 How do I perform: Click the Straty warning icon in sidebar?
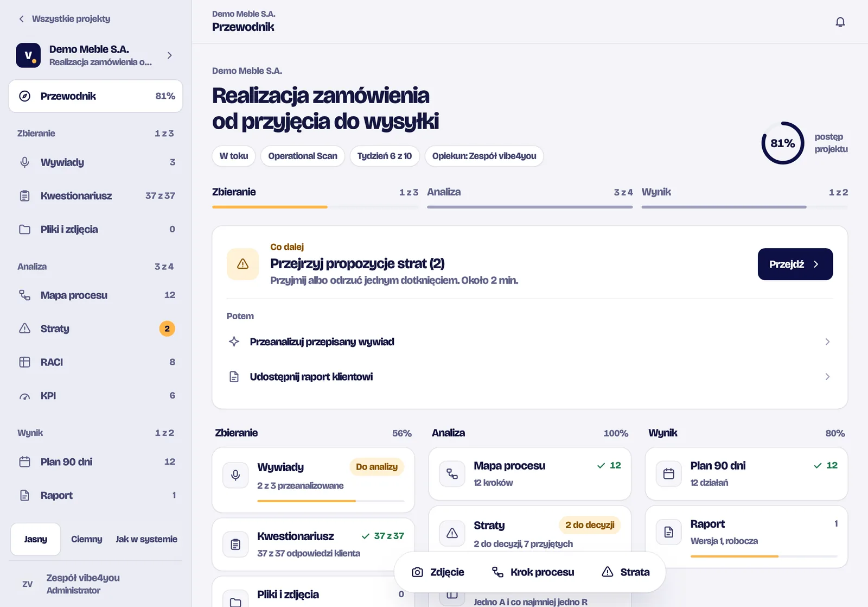pyautogui.click(x=24, y=328)
